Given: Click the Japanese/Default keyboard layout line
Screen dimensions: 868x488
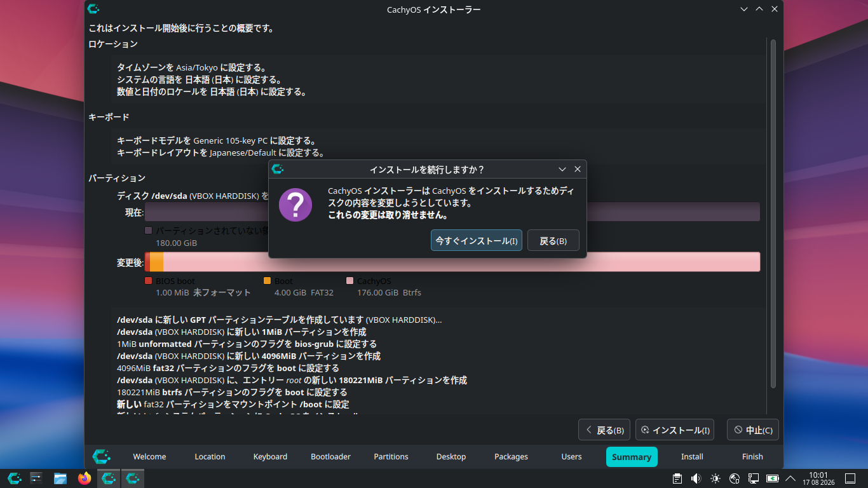Looking at the screenshot, I should click(x=221, y=152).
